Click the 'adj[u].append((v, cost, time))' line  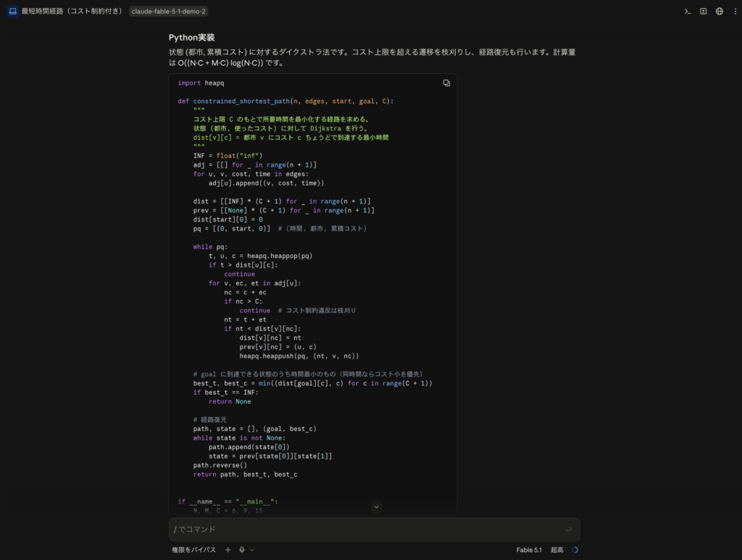(267, 183)
